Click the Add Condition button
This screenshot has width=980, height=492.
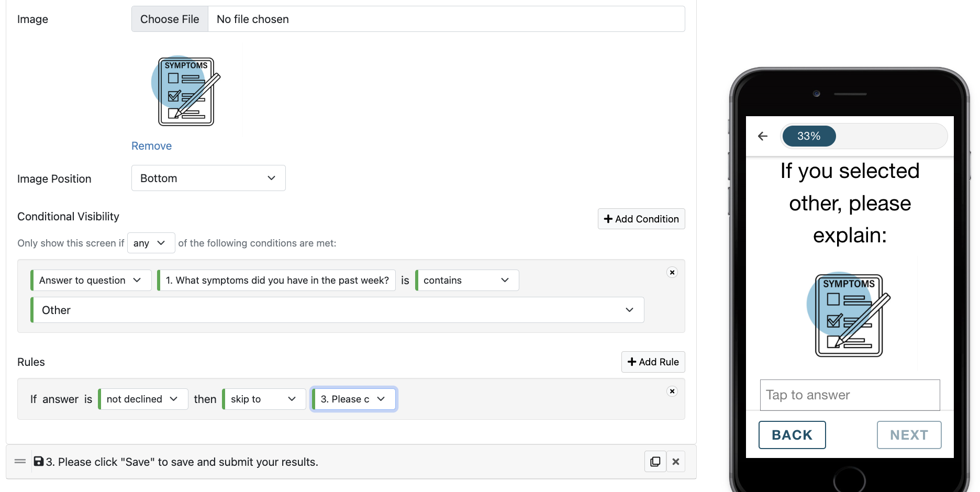641,219
